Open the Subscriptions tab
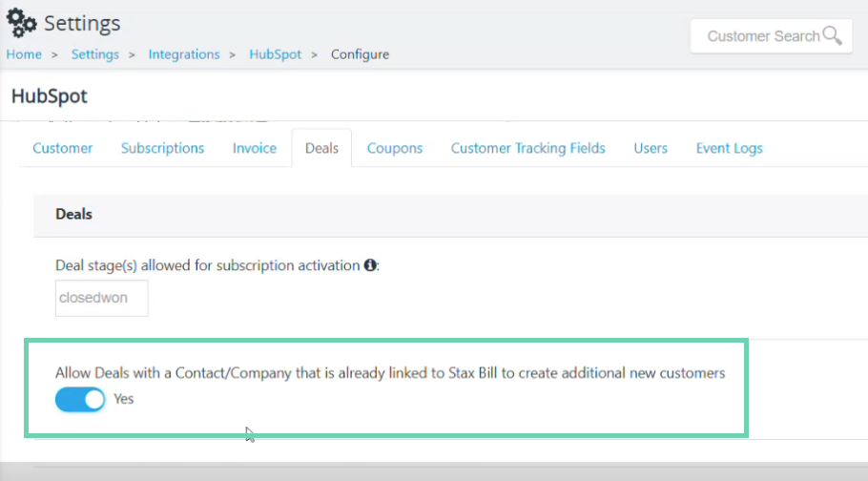Viewport: 868px width, 481px height. click(163, 148)
